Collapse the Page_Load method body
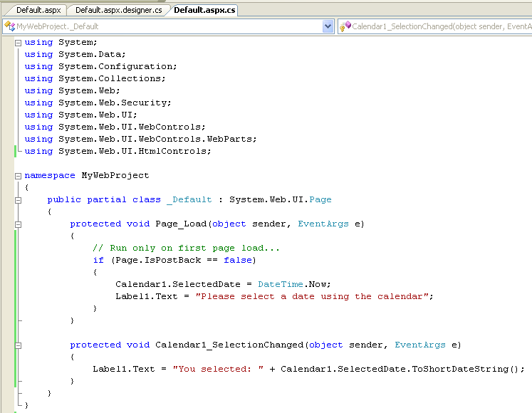Screen dimensions: 532x413 18,224
